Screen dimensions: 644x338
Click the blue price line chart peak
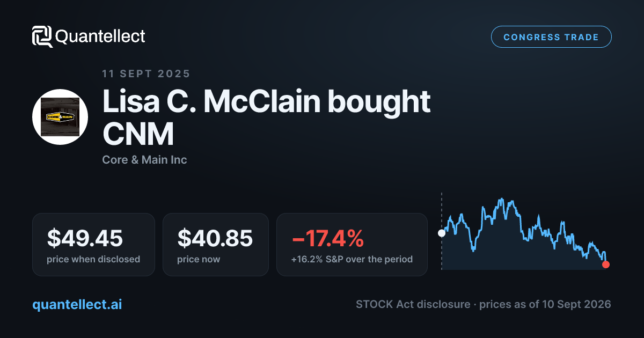[x=502, y=201]
